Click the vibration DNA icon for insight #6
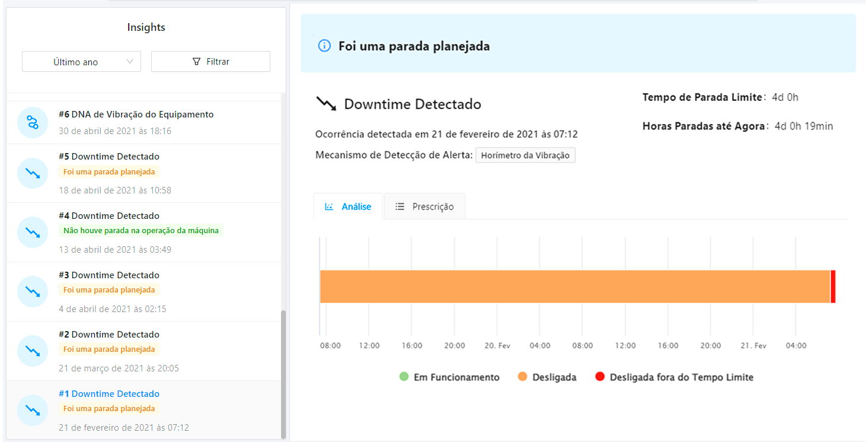 33,123
